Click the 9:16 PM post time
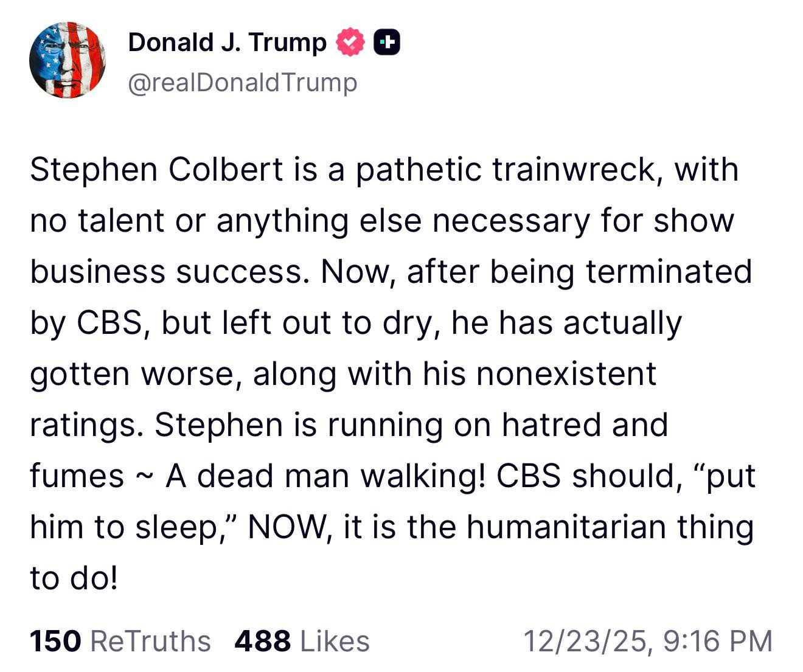Image resolution: width=803 pixels, height=672 pixels. coord(718,641)
